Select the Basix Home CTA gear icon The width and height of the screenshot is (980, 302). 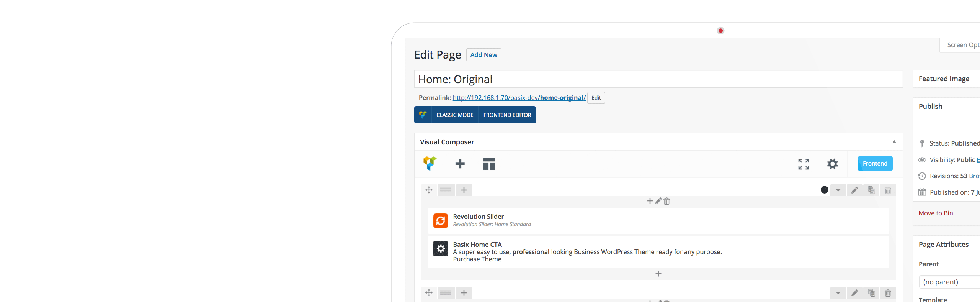click(440, 248)
